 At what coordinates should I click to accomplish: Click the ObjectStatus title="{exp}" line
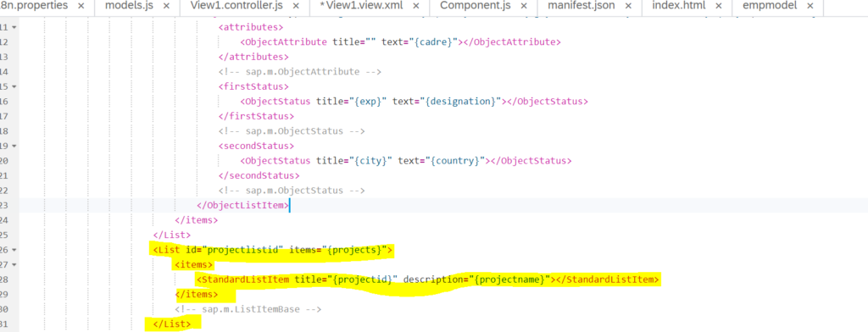[414, 102]
